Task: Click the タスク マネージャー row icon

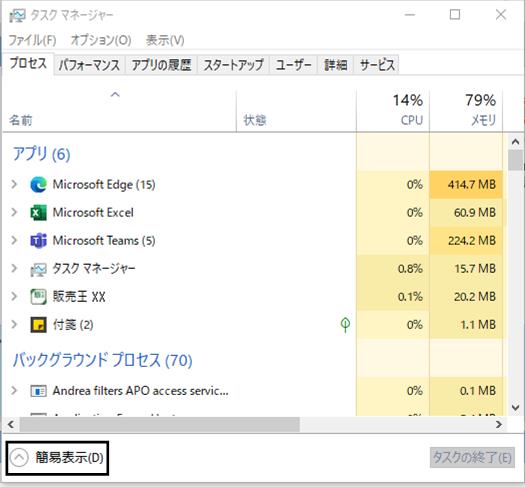Action: click(39, 269)
